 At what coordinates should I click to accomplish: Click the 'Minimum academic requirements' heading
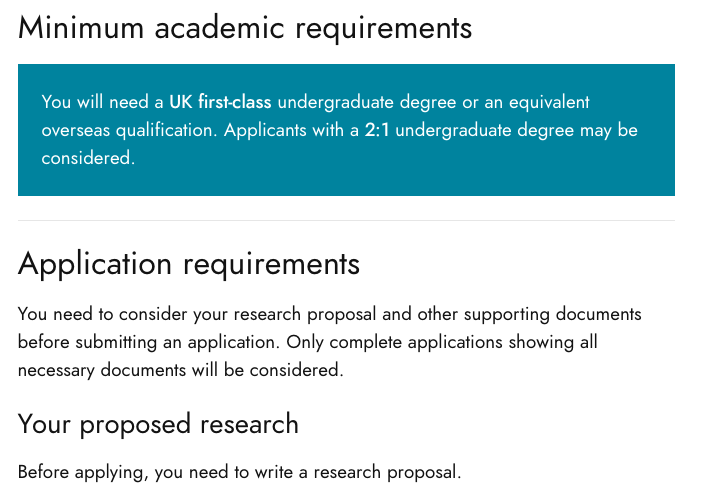point(244,27)
